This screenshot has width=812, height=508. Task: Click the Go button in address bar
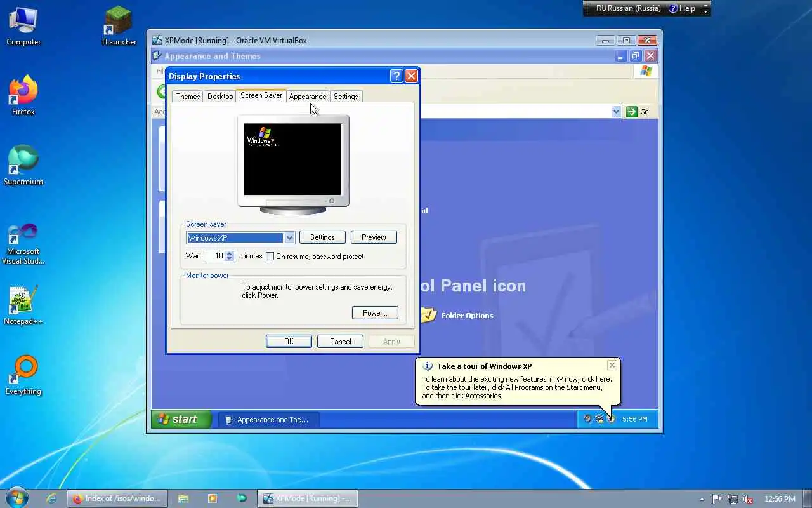pos(638,112)
